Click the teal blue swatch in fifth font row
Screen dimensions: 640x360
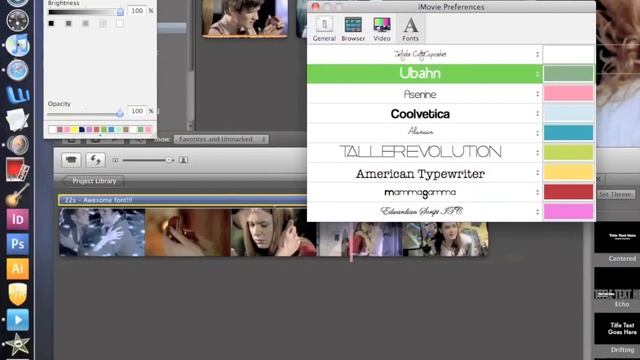(x=568, y=133)
